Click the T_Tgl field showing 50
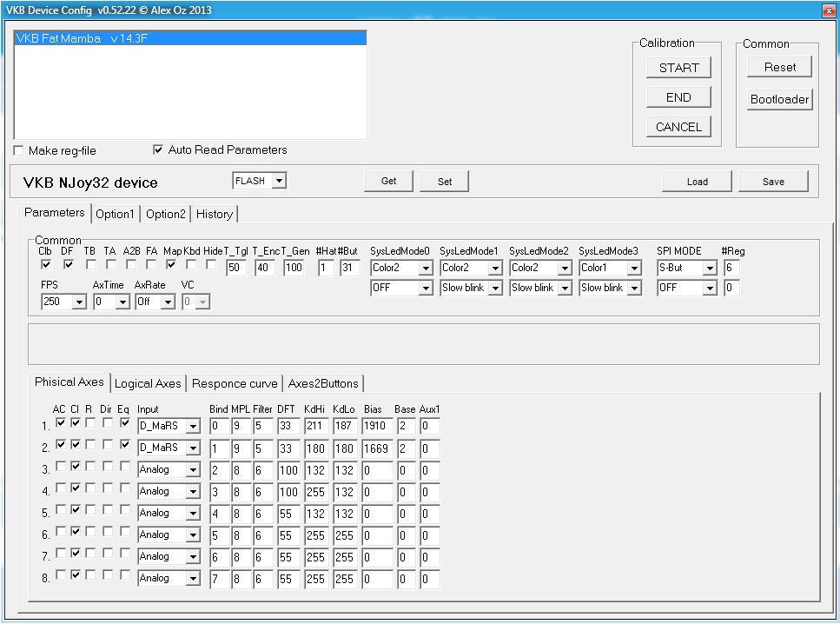Screen dimensions: 840x624 click(x=236, y=268)
